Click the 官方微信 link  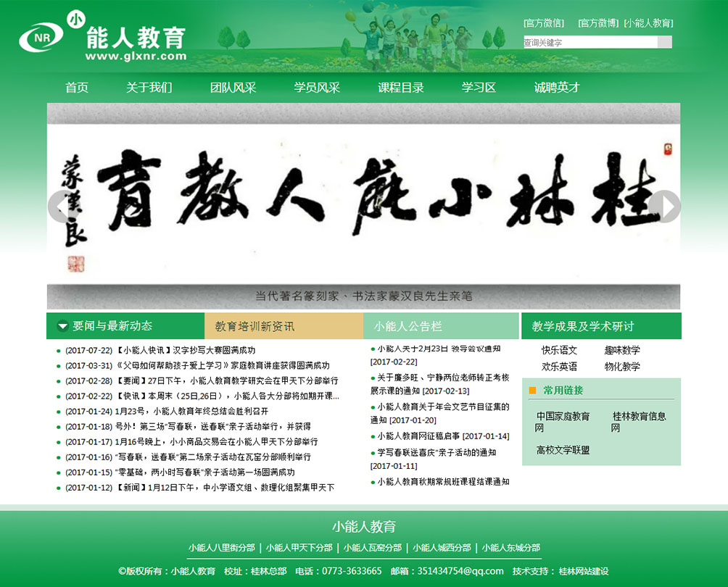[544, 23]
